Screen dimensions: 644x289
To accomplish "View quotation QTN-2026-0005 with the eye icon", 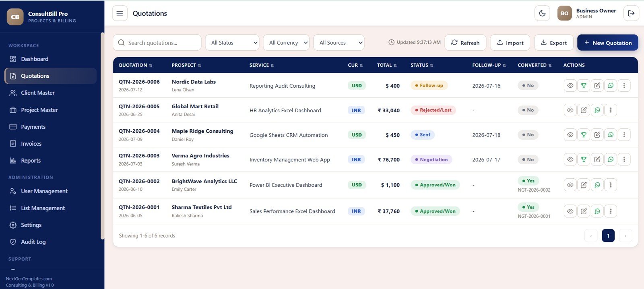I will coord(570,110).
